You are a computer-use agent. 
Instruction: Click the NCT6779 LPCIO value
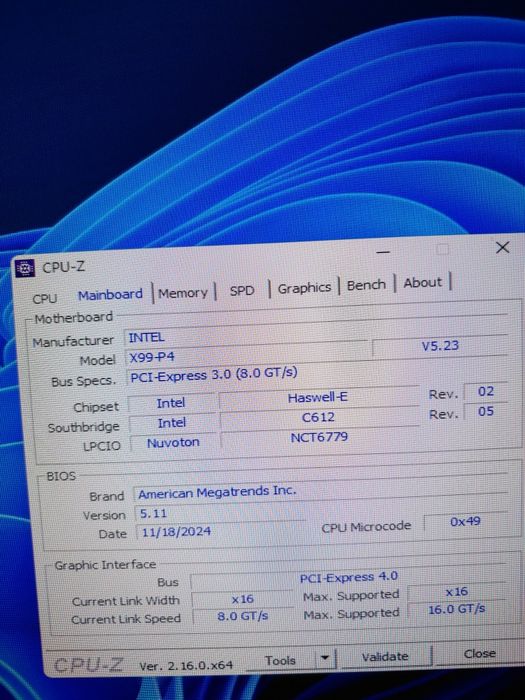pyautogui.click(x=319, y=437)
